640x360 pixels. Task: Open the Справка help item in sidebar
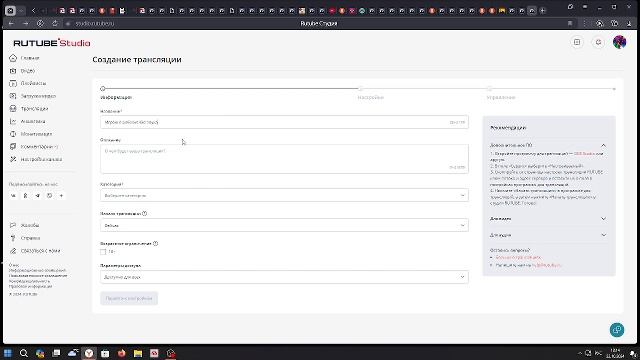pyautogui.click(x=25, y=238)
